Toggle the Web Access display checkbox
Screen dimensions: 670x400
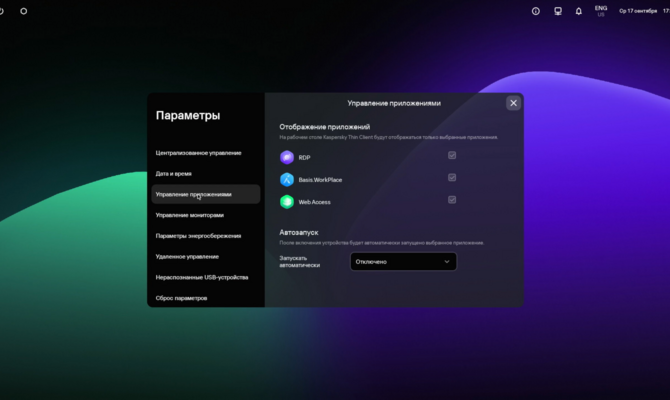[452, 200]
